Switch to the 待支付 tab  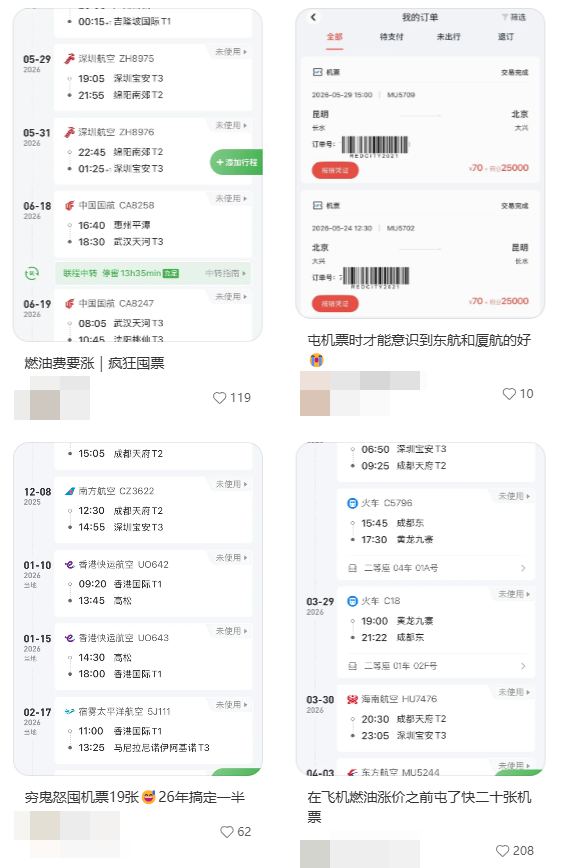point(391,37)
